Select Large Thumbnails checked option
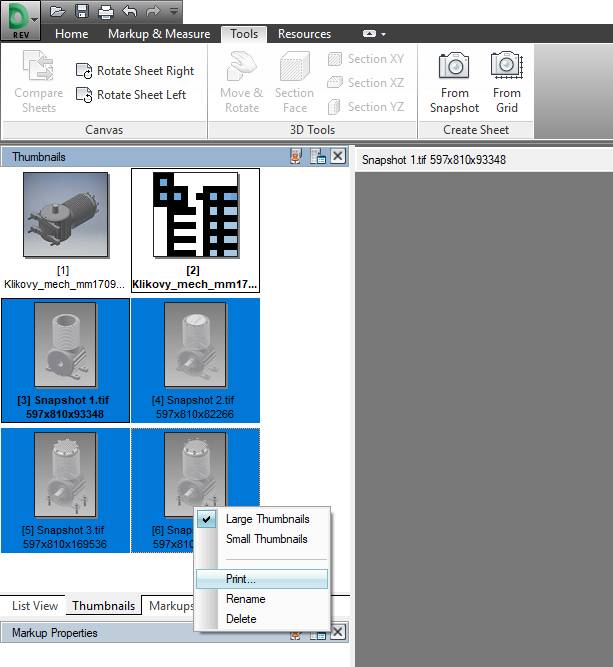 tap(266, 519)
